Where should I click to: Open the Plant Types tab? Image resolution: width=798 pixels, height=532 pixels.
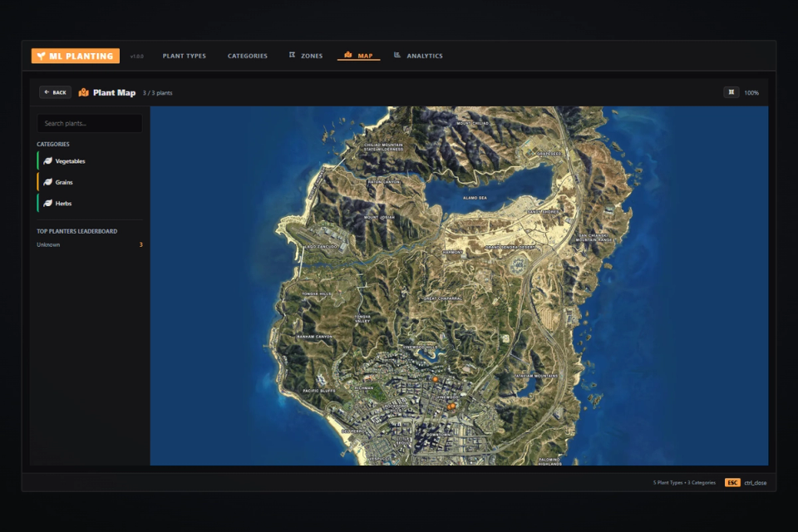(185, 56)
